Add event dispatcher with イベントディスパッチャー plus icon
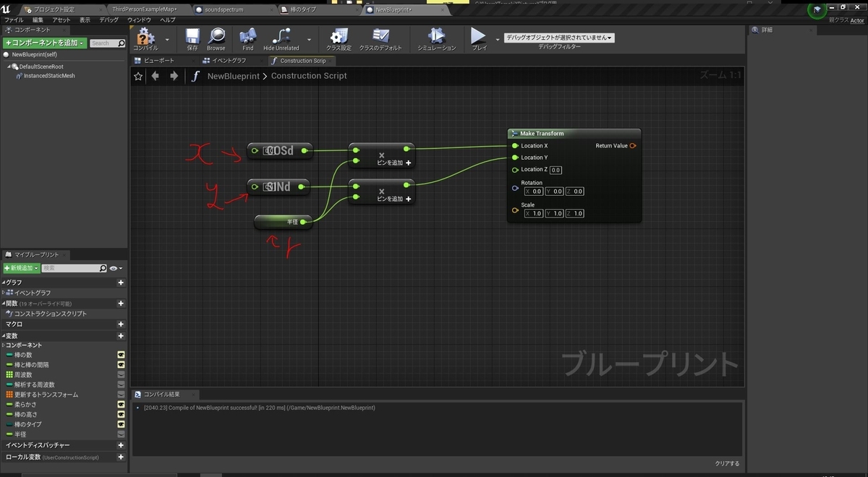 click(x=121, y=445)
